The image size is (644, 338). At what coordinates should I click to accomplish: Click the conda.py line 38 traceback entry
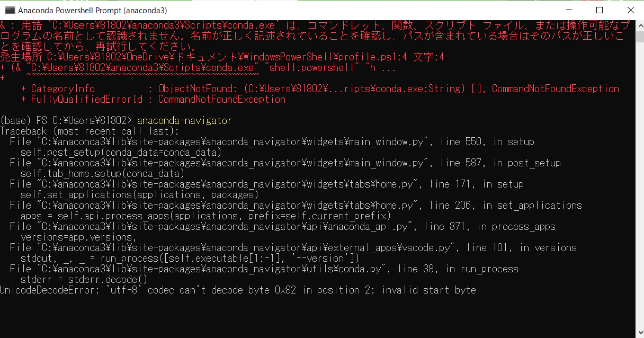pos(264,269)
